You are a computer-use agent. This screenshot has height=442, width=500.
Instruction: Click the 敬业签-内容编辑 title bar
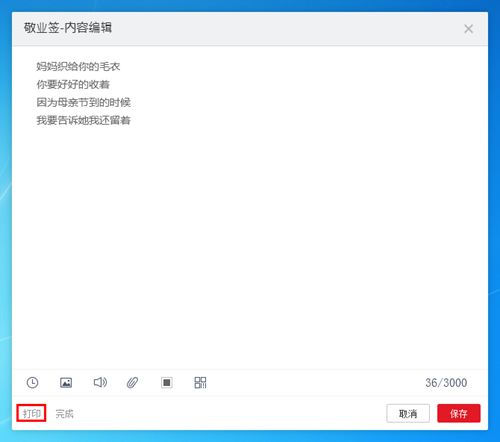click(250, 29)
